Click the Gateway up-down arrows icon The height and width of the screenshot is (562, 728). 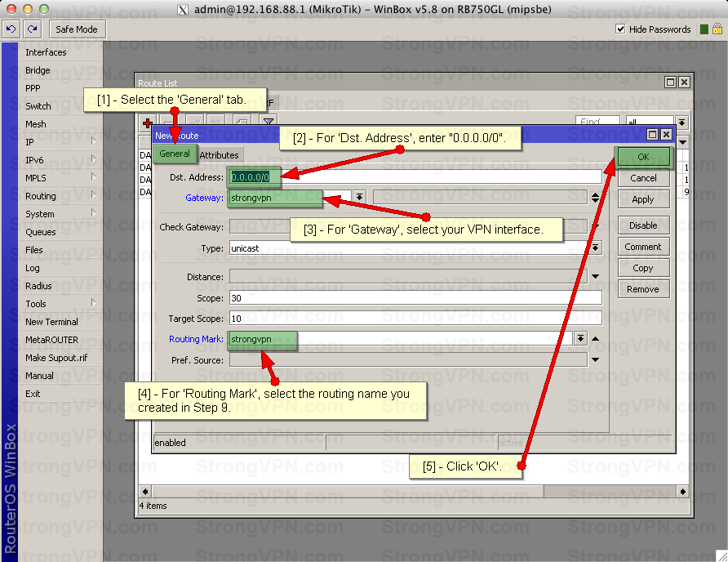click(595, 198)
